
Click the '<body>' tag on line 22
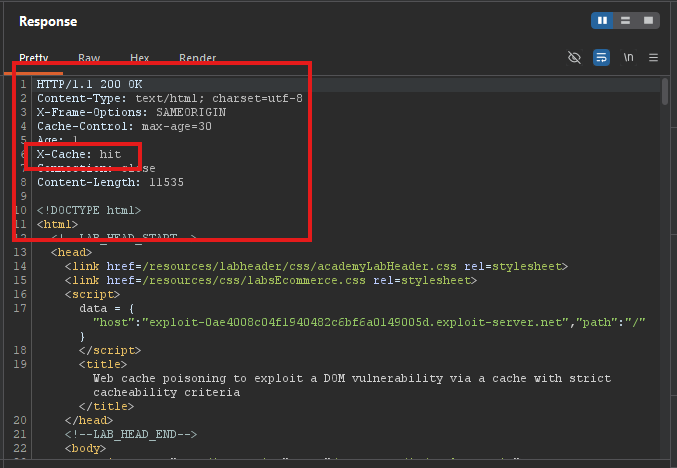(85, 448)
